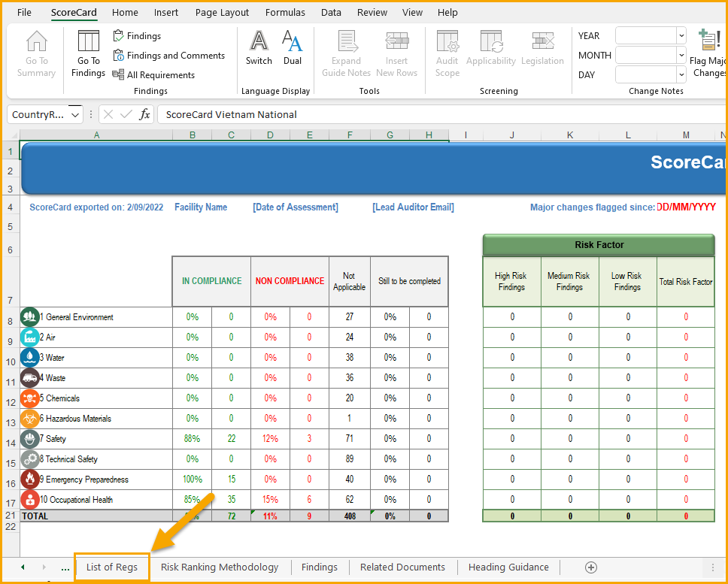This screenshot has height=584, width=728.
Task: Open the Risk Ranking Methodology sheet
Action: pos(220,567)
